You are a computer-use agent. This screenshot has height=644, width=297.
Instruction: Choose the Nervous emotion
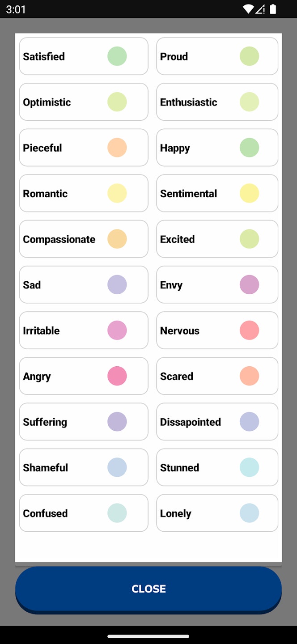pyautogui.click(x=217, y=330)
